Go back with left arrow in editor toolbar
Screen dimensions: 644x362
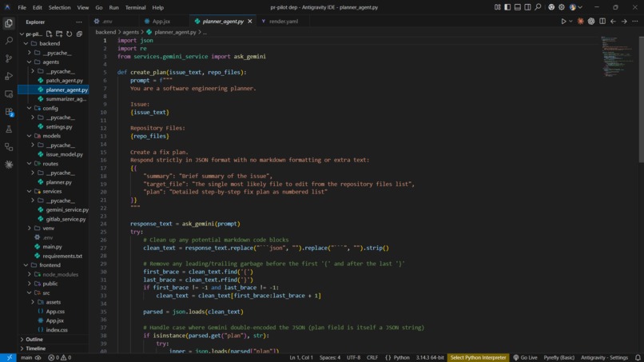coord(613,22)
